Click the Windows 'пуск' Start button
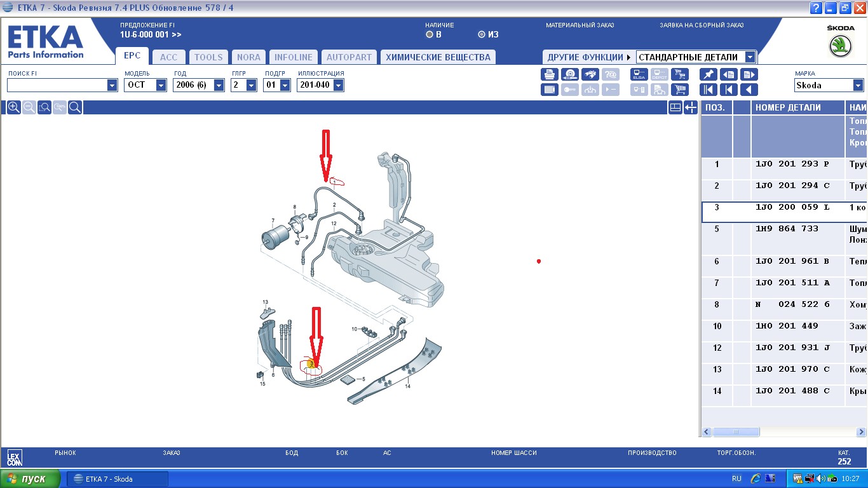868x488 pixels. pyautogui.click(x=31, y=478)
